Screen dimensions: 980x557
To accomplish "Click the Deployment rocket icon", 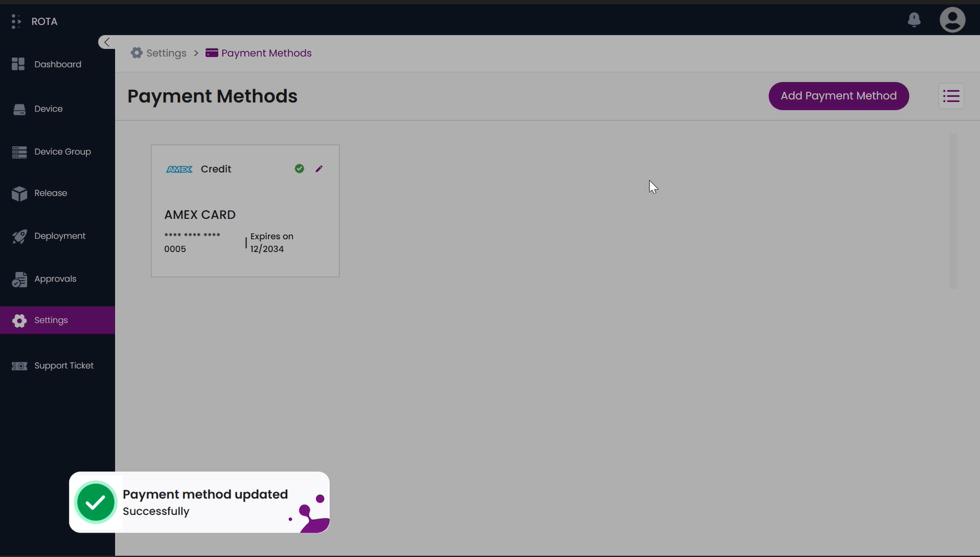I will tap(20, 236).
